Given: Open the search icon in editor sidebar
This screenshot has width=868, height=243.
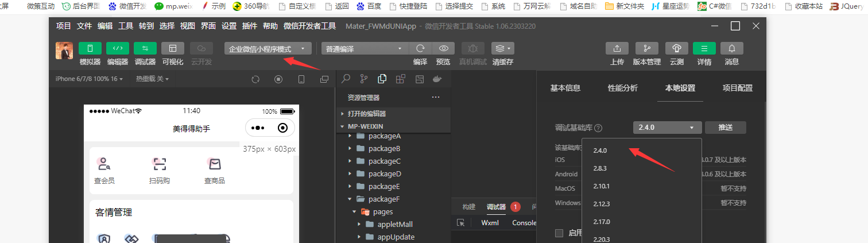Looking at the screenshot, I should (x=346, y=79).
